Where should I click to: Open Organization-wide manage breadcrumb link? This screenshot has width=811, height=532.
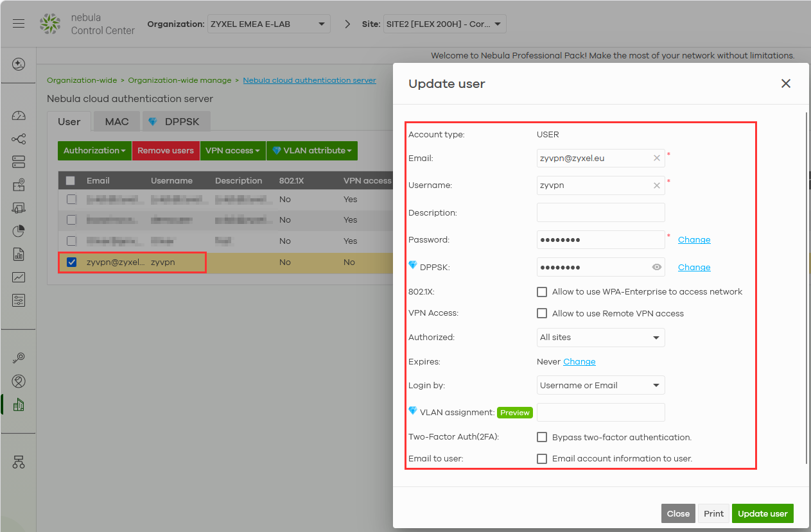pos(180,80)
